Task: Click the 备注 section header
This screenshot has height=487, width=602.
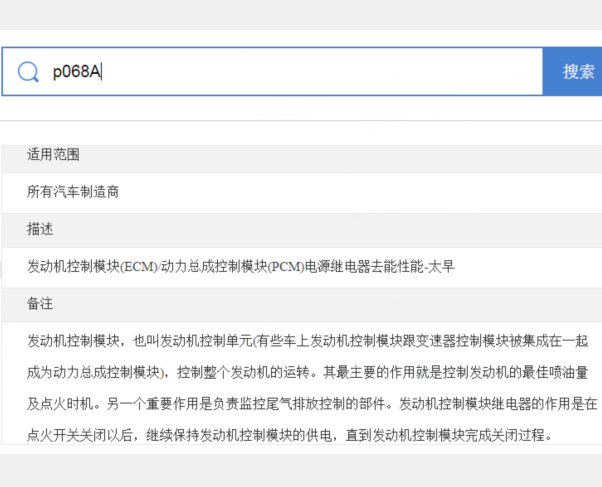Action: click(302, 303)
